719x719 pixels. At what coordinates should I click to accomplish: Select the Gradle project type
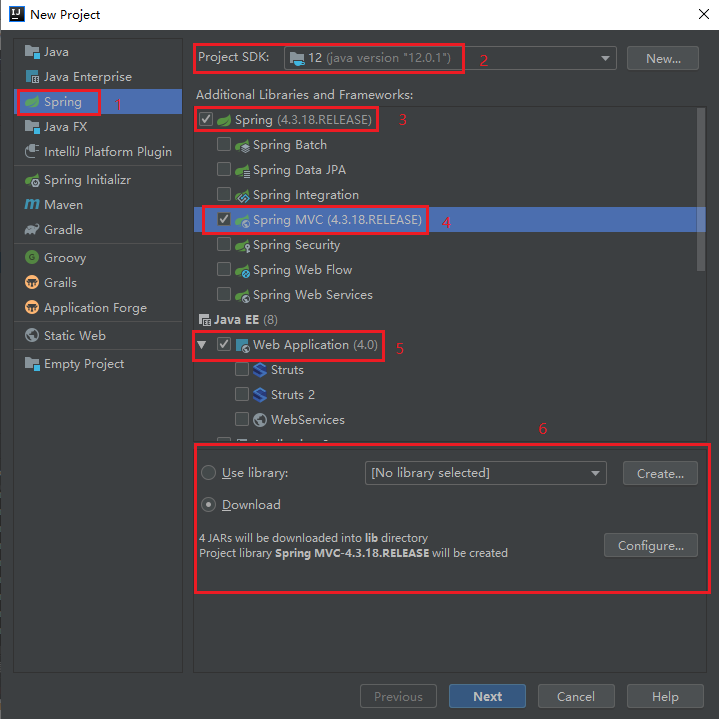click(x=98, y=229)
